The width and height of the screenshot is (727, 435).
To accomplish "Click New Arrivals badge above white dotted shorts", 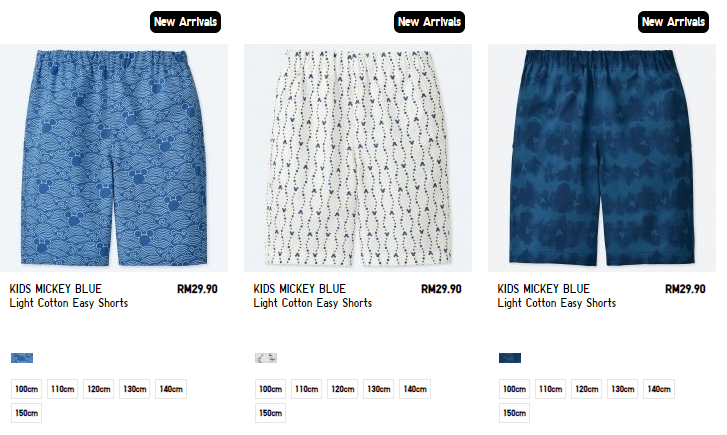I will tap(429, 22).
